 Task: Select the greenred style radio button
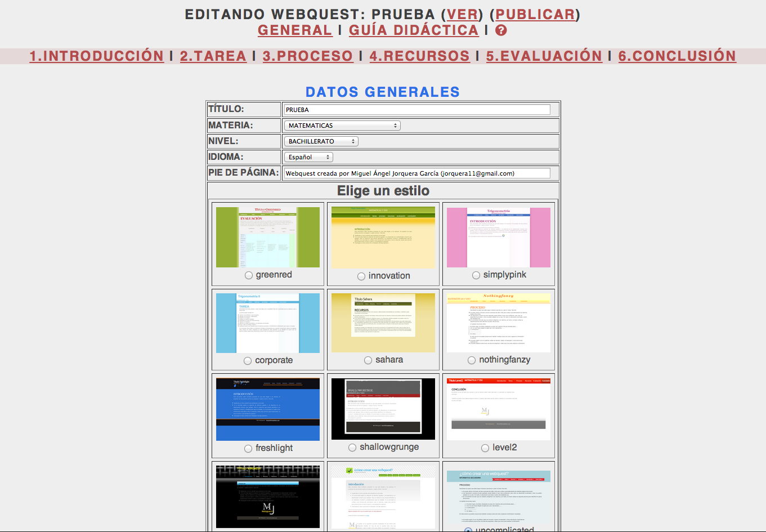click(x=248, y=275)
